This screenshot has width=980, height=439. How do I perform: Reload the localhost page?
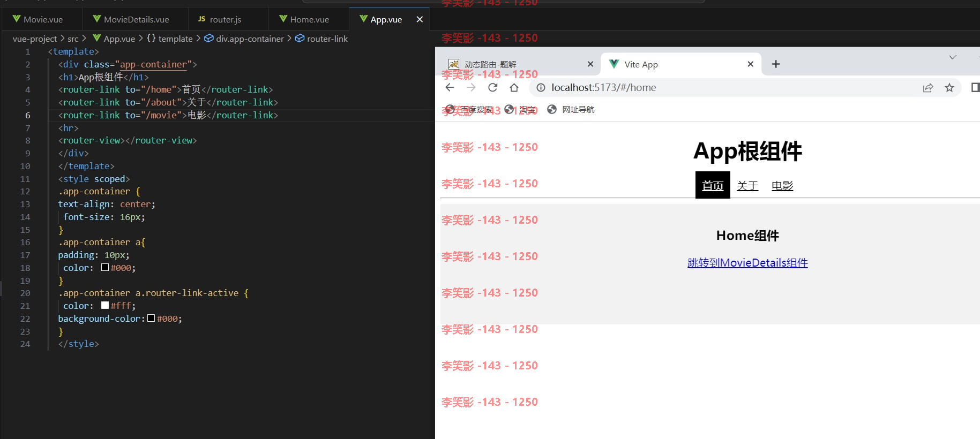pyautogui.click(x=492, y=87)
